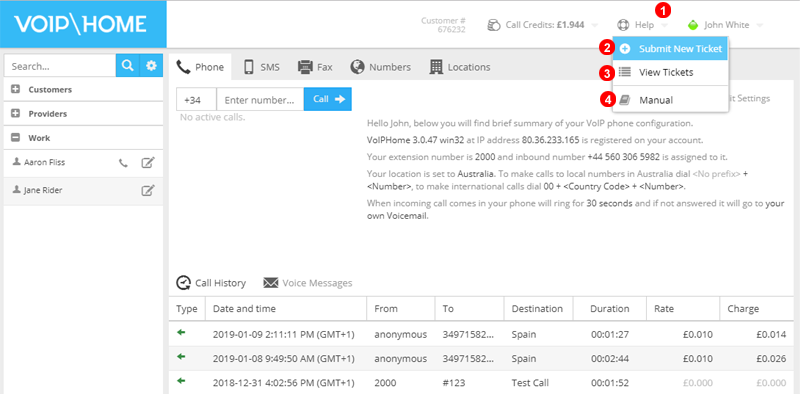Sort by Duration column header
The image size is (800, 397).
(610, 309)
